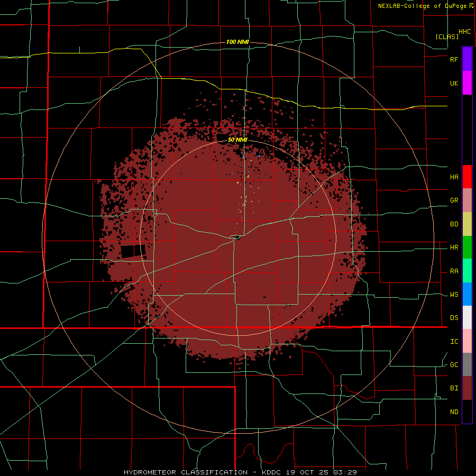Viewport: 476px width, 476px height.
Task: Click the "[CLAS]" units label
Action: pos(447,36)
